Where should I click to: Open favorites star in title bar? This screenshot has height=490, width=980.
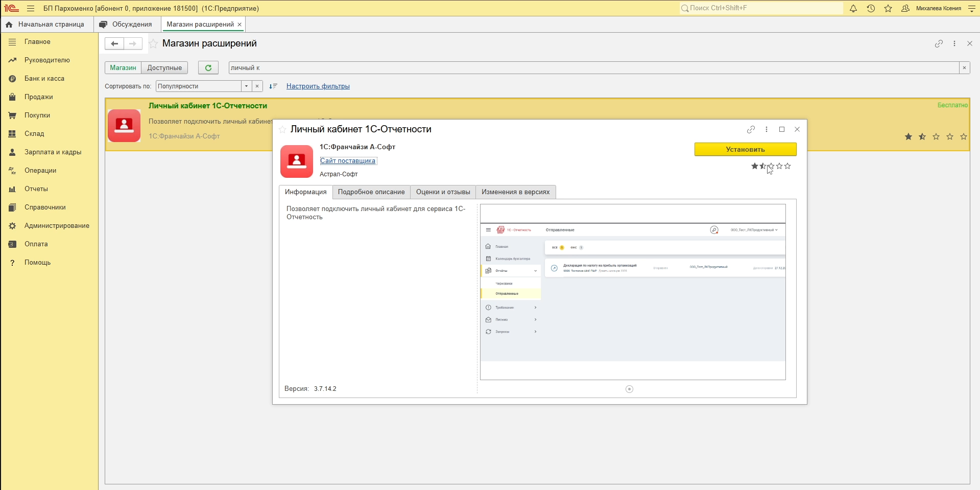(888, 8)
